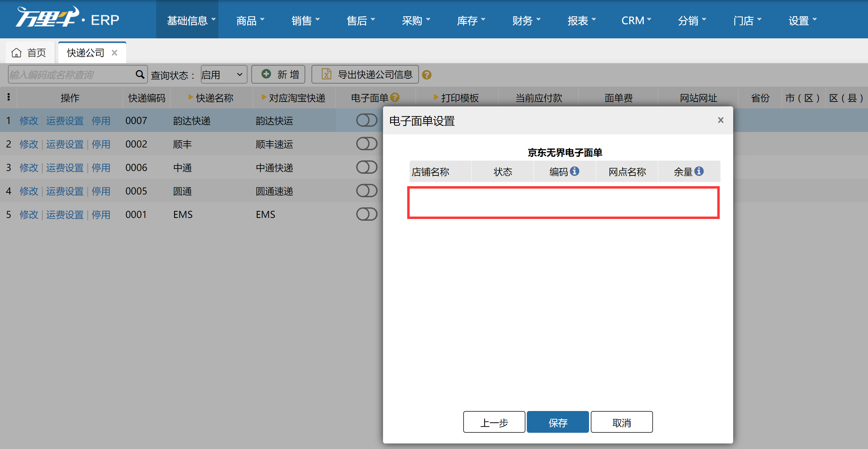Click the search magnifier icon
This screenshot has width=868, height=449.
140,74
